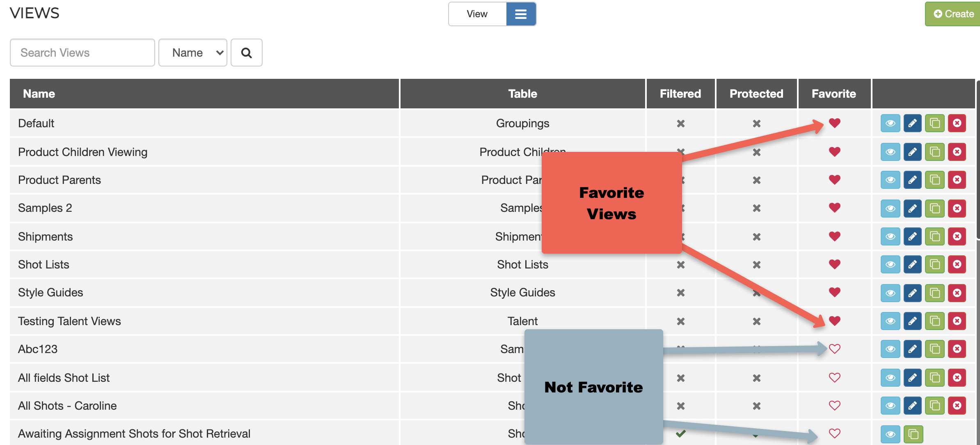The width and height of the screenshot is (980, 445).
Task: Click pencil edit icon for Style Guides
Action: [x=912, y=293]
